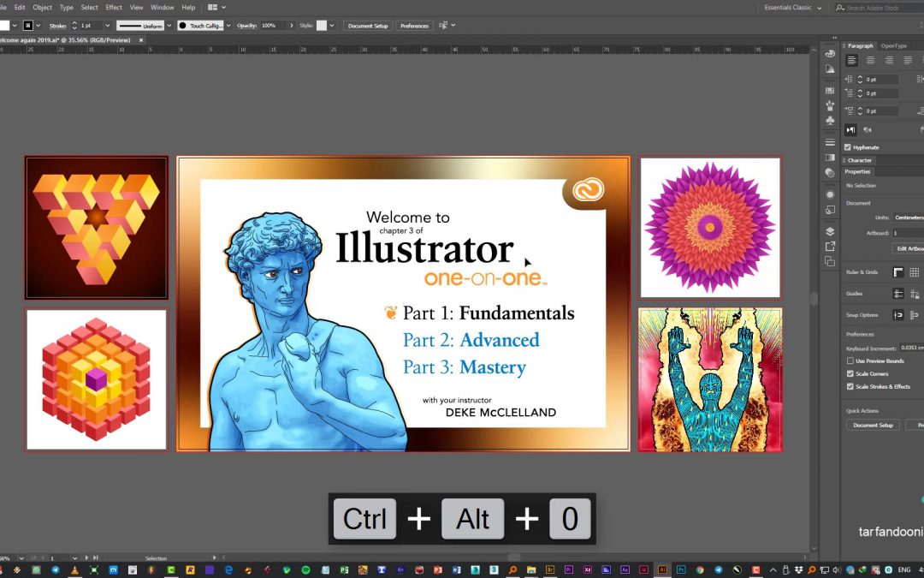
Task: Center-align the paragraph text
Action: coord(870,60)
